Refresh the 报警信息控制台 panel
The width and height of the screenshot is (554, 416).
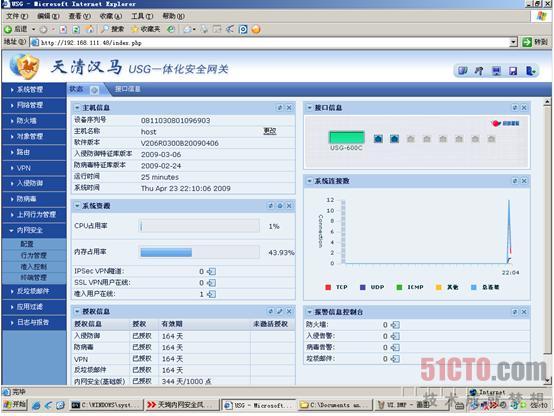click(x=515, y=312)
